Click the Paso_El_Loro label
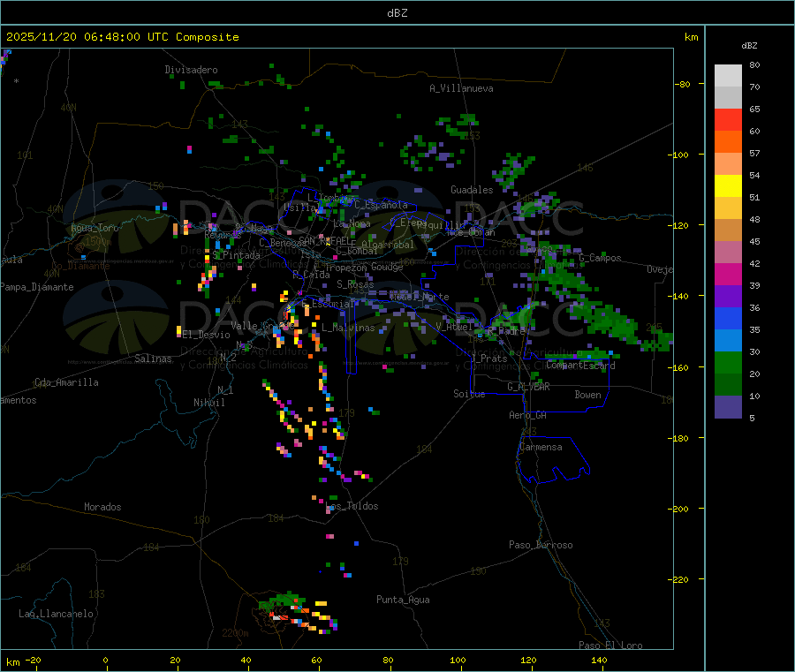The image size is (795, 672). point(610,646)
